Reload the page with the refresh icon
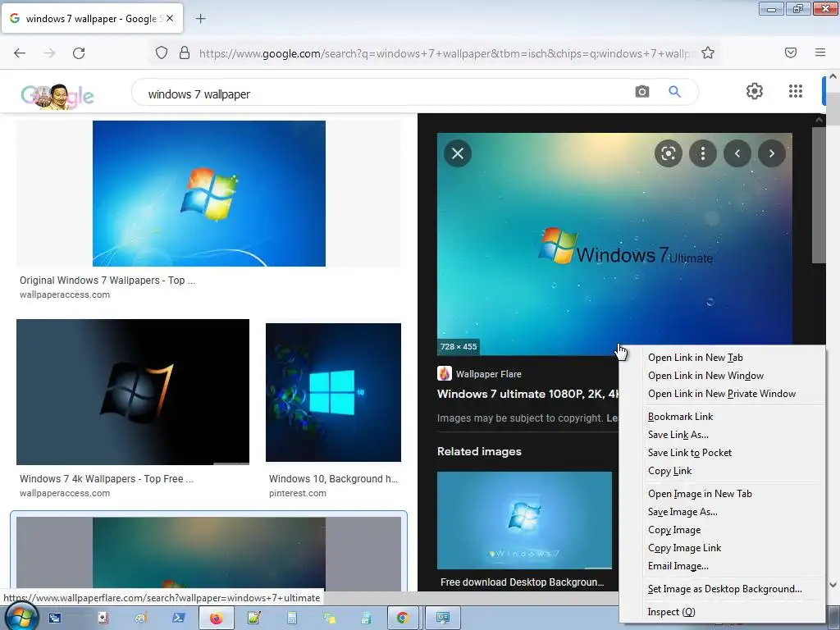The image size is (840, 630). [79, 53]
